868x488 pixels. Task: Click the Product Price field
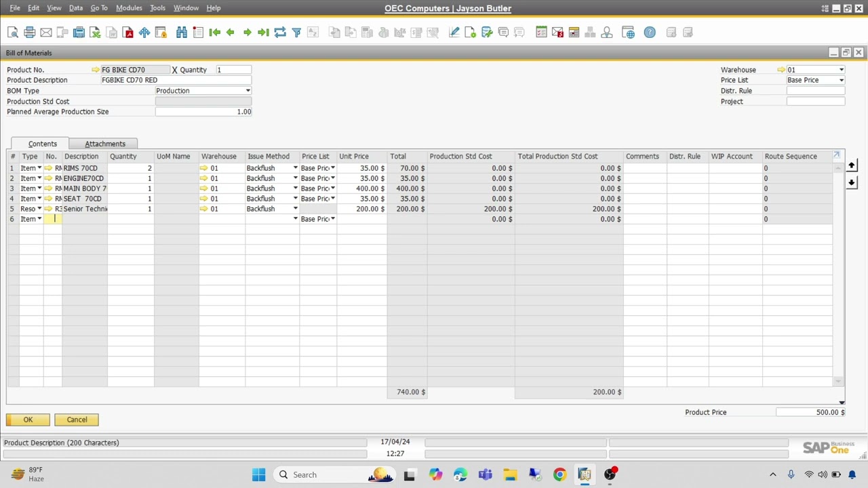810,412
